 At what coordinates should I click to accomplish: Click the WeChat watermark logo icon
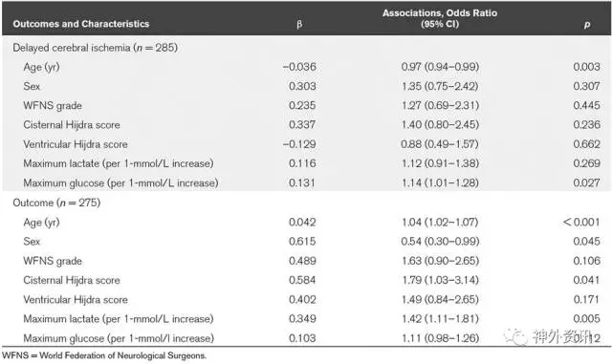(515, 336)
